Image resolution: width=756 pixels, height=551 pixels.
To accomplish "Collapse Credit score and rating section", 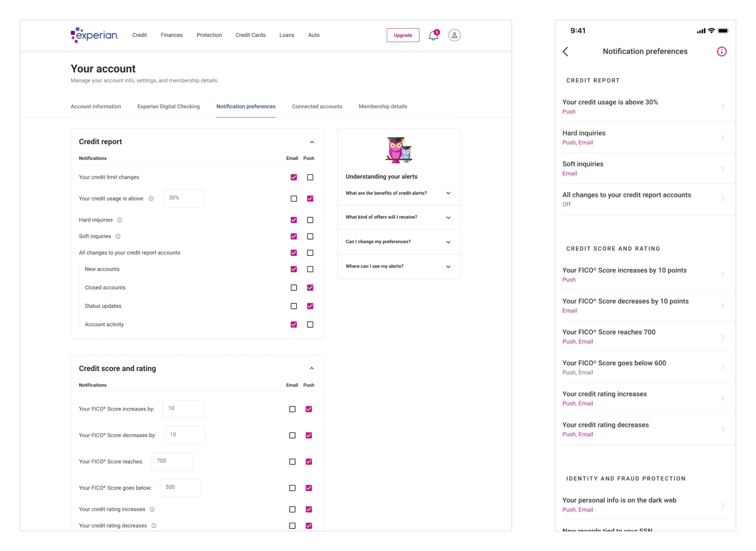I will point(312,368).
